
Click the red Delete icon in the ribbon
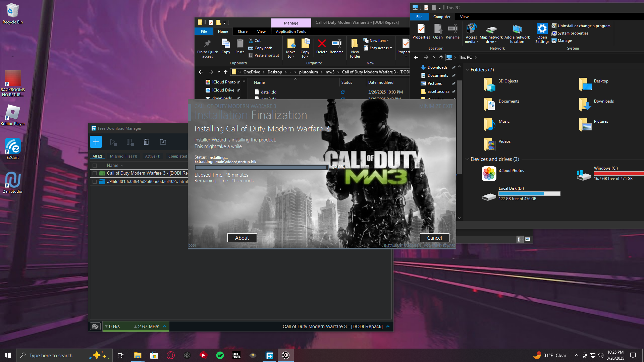click(x=322, y=44)
